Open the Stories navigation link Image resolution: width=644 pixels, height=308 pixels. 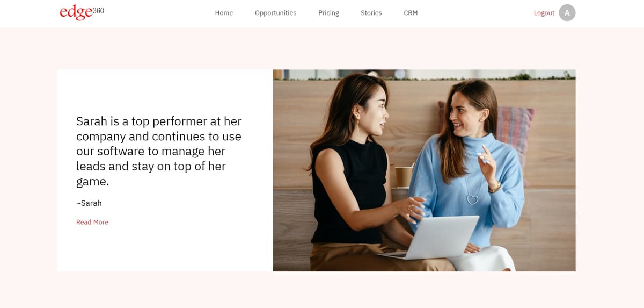point(371,13)
